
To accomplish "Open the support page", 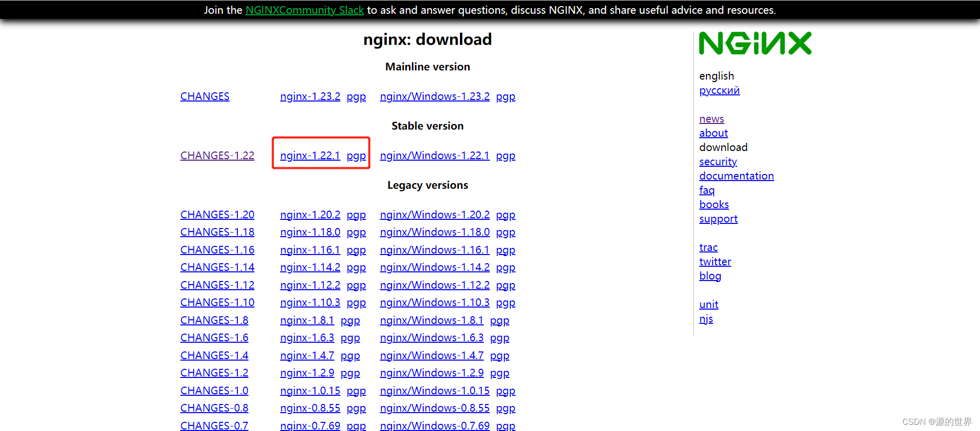I will coord(718,219).
